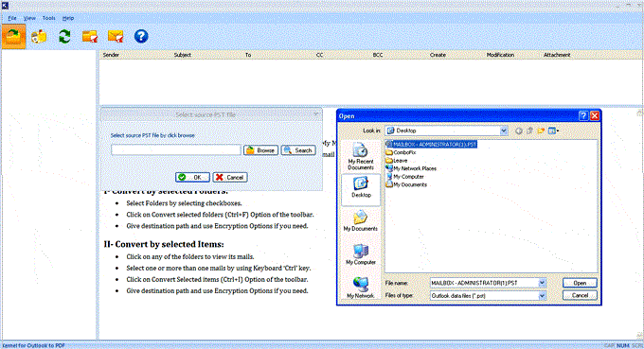The width and height of the screenshot is (644, 349).
Task: Open the Views menu icon in Open dialog
Action: click(x=554, y=131)
